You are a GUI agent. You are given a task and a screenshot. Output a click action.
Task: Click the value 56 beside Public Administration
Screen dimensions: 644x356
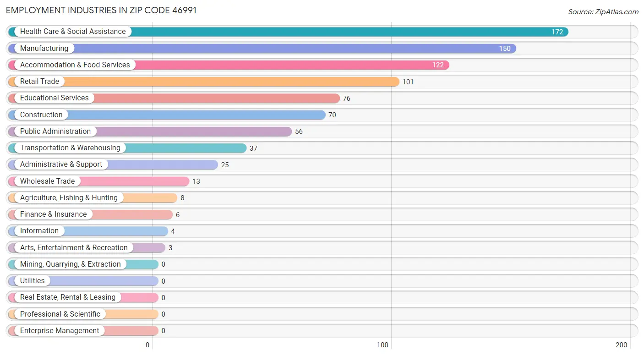299,131
